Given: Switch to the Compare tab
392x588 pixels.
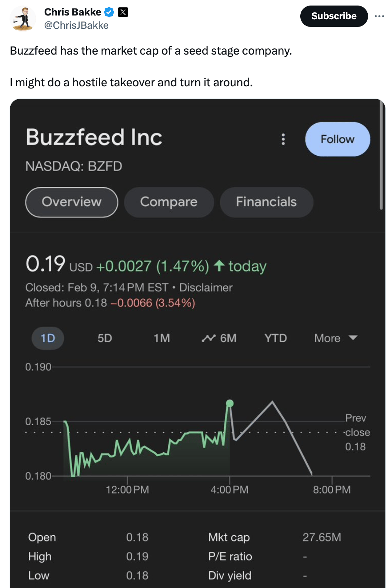Looking at the screenshot, I should 169,202.
